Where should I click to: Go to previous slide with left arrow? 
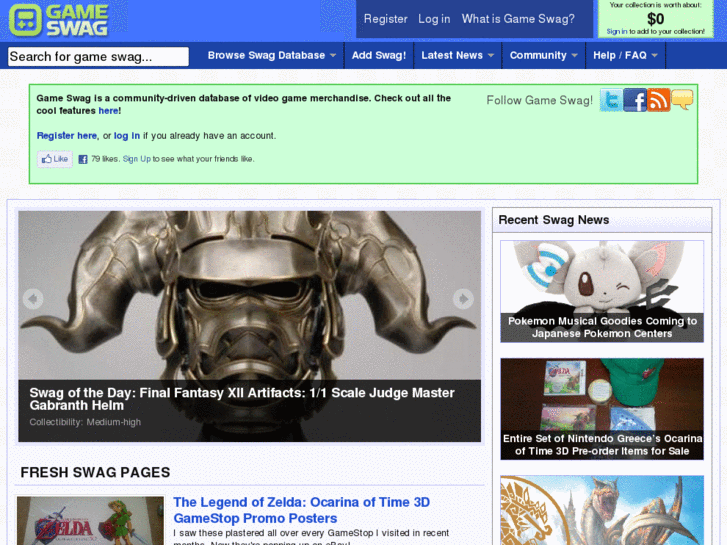point(33,299)
